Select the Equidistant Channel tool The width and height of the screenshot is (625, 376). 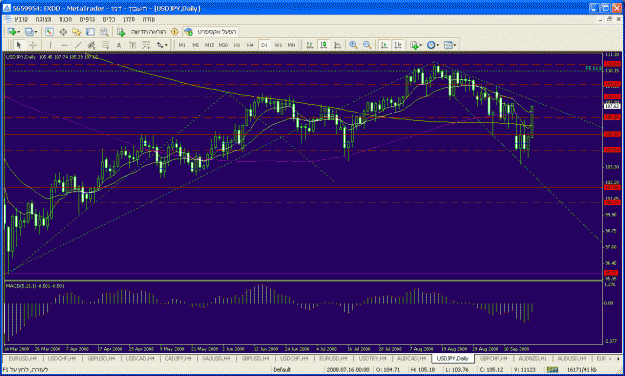tap(91, 45)
